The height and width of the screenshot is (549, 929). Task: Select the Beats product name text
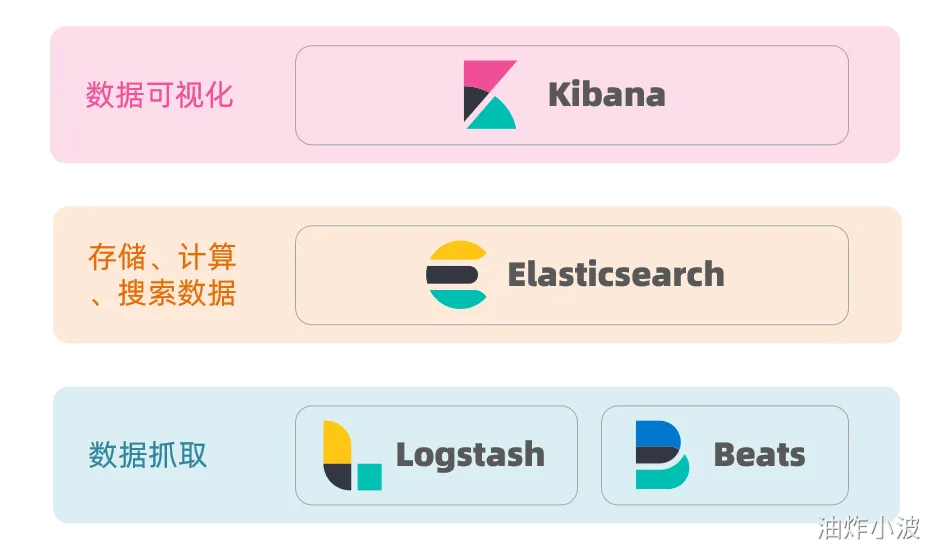759,455
